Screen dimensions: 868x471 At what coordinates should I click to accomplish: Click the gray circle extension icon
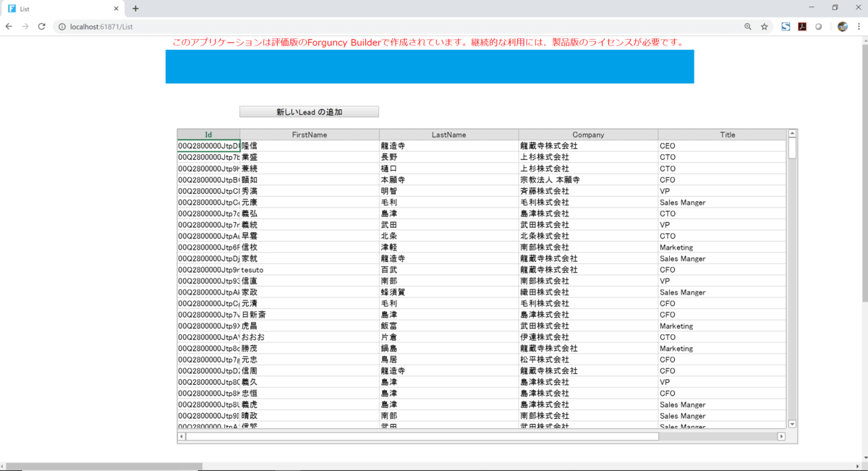(819, 27)
